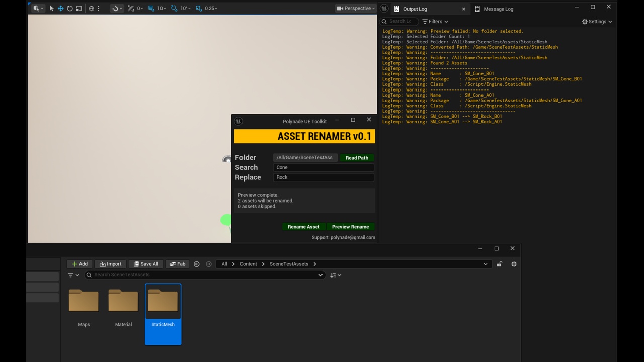Click the All breadcrumb
This screenshot has width=644, height=362.
(x=224, y=264)
